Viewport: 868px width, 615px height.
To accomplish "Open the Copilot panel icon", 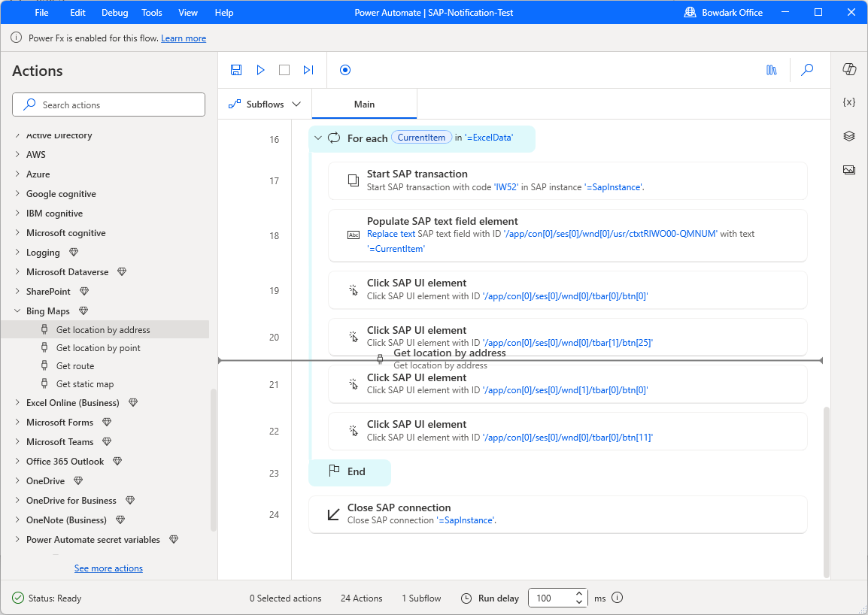I will pos(849,68).
